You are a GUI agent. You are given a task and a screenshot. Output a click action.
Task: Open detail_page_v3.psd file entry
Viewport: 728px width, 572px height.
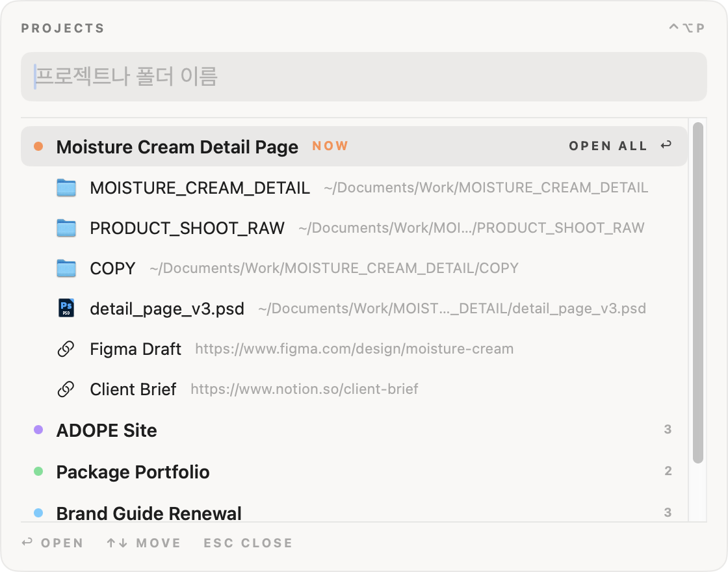(354, 309)
